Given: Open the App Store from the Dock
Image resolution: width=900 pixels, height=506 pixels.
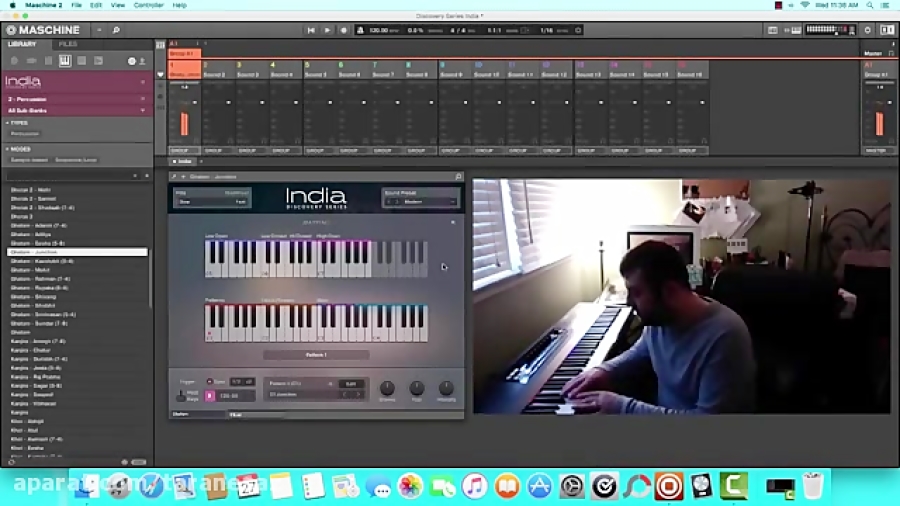Looking at the screenshot, I should tap(540, 486).
